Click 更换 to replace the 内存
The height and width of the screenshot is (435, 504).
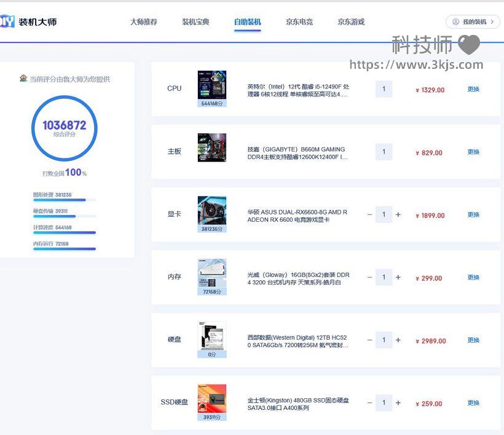click(473, 277)
